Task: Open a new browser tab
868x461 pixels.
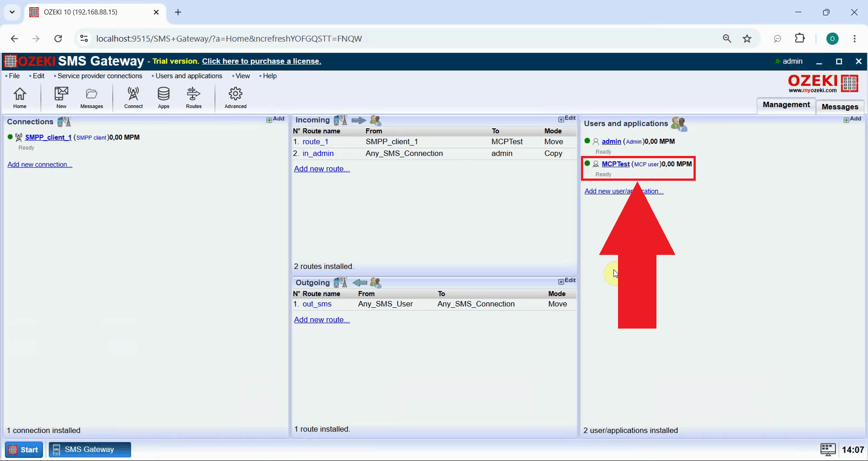Action: pos(178,12)
